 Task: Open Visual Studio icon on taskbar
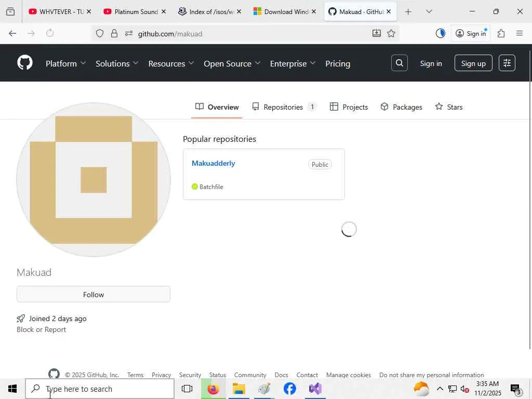click(315, 389)
